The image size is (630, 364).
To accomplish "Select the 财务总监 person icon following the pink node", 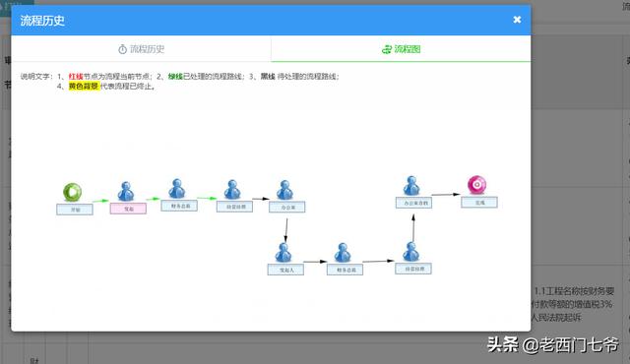I will (x=177, y=189).
